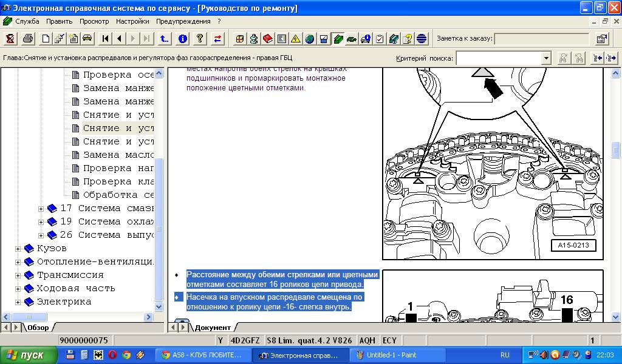Jump to first page using the skip-back arrow
Viewport: 622px width, 364px height.
(105, 39)
